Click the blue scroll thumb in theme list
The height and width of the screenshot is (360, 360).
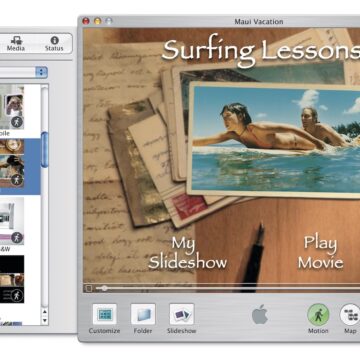coord(44,150)
